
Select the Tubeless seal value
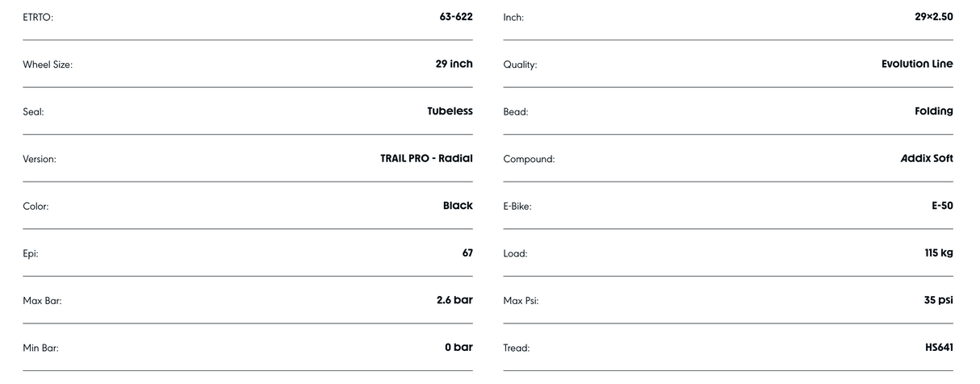pos(450,111)
